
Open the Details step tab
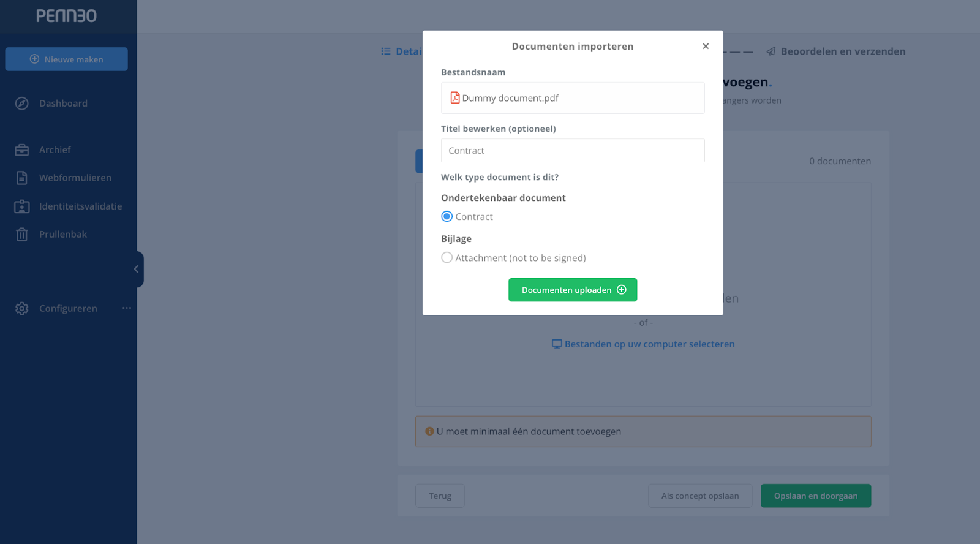tap(402, 51)
